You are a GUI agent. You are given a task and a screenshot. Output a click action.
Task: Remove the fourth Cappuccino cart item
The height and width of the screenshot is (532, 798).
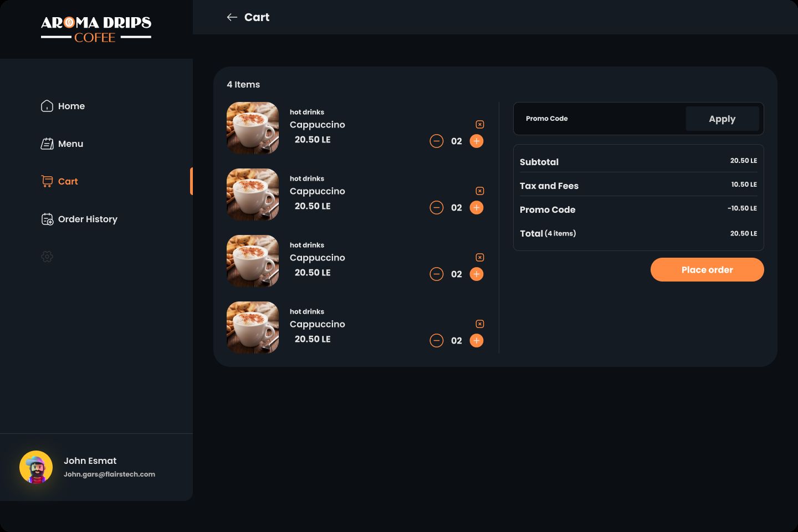[x=480, y=324]
